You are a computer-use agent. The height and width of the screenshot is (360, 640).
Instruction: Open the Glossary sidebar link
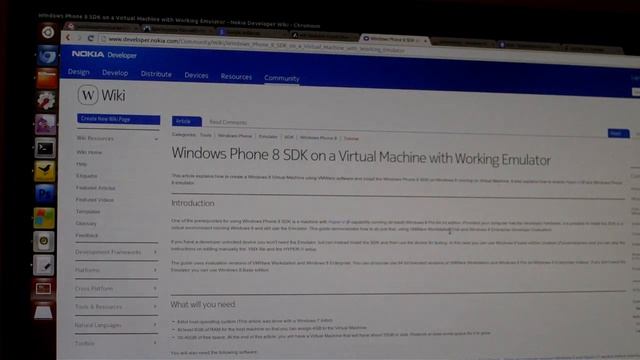[x=86, y=224]
